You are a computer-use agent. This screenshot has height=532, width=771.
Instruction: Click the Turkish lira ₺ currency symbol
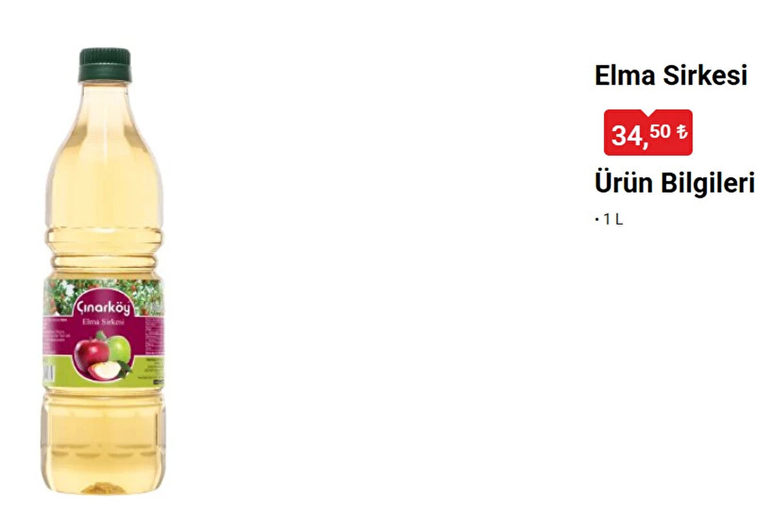681,132
